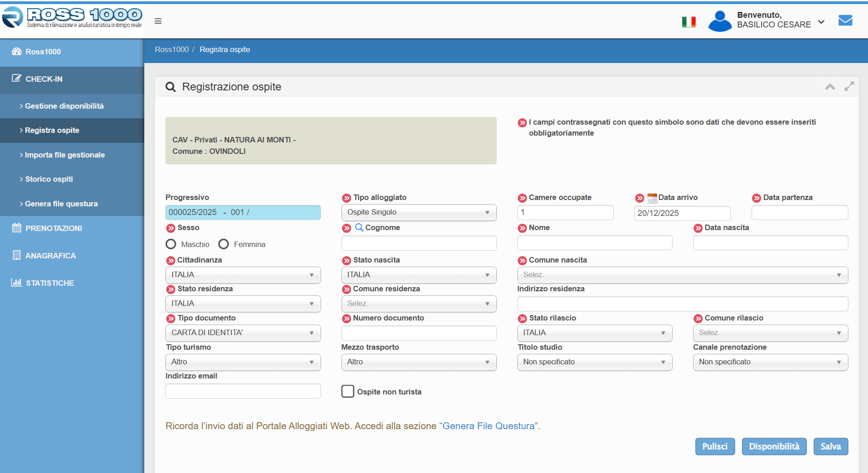Open the Tipo alloggiato dropdown
Screen dimensions: 868x473
tap(419, 212)
